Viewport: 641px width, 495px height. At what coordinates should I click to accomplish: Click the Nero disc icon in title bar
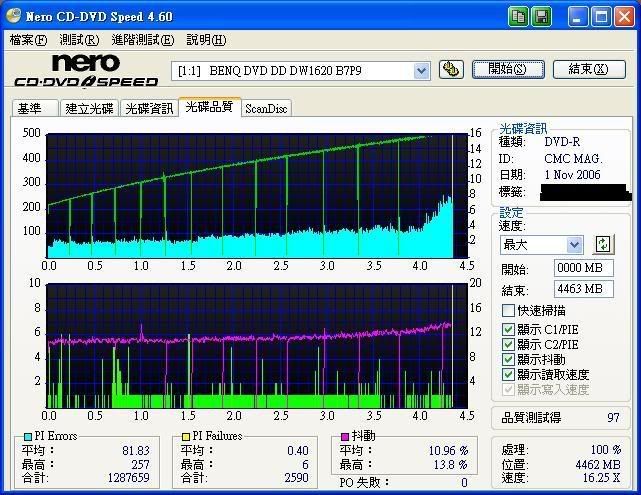[x=13, y=16]
